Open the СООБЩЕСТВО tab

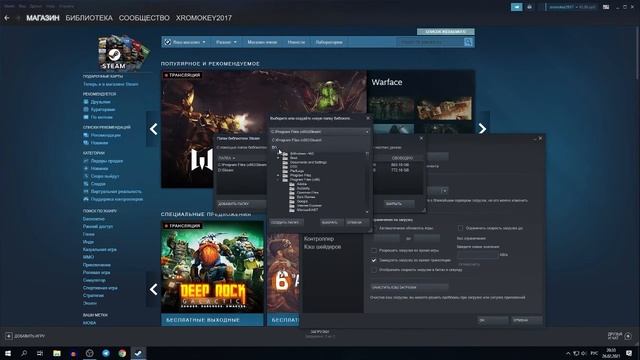tap(144, 18)
